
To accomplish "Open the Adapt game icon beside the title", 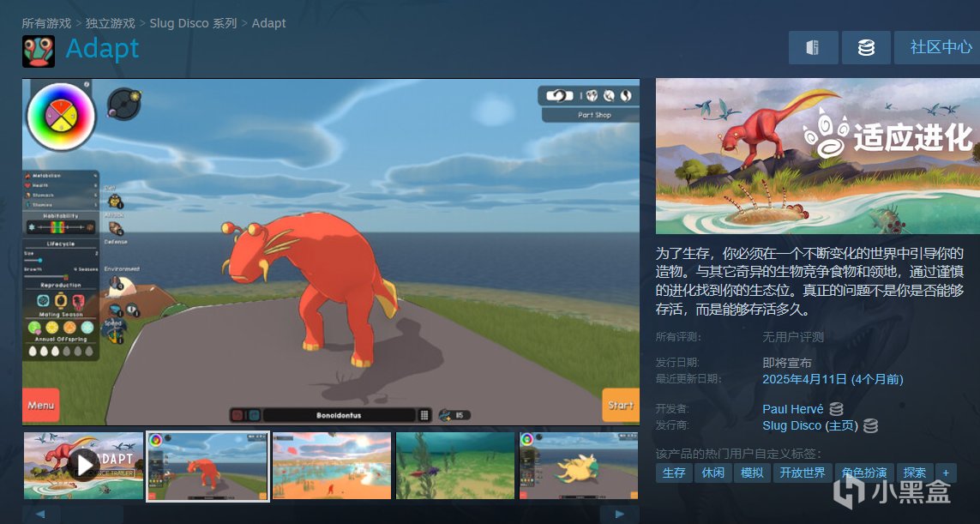I will (38, 51).
